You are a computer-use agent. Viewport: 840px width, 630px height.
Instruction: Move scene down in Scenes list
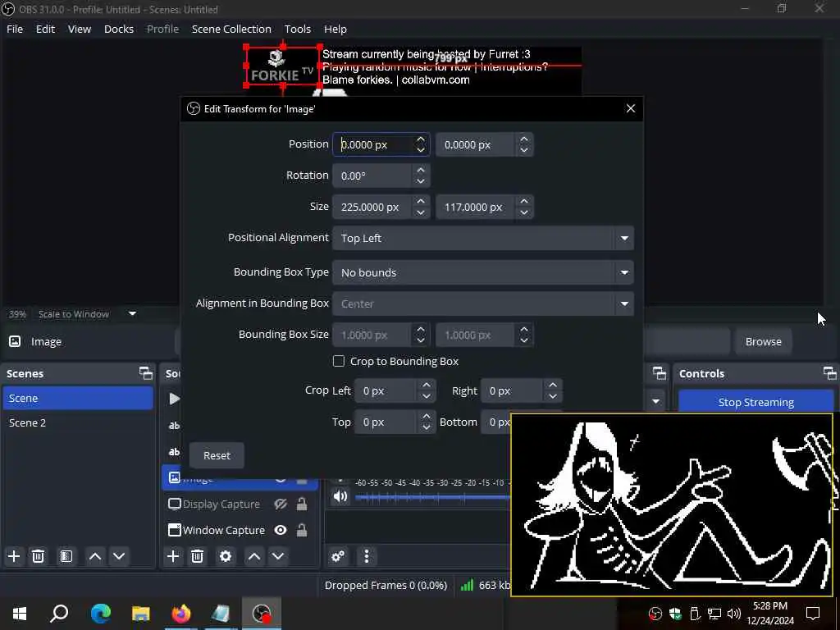click(119, 556)
